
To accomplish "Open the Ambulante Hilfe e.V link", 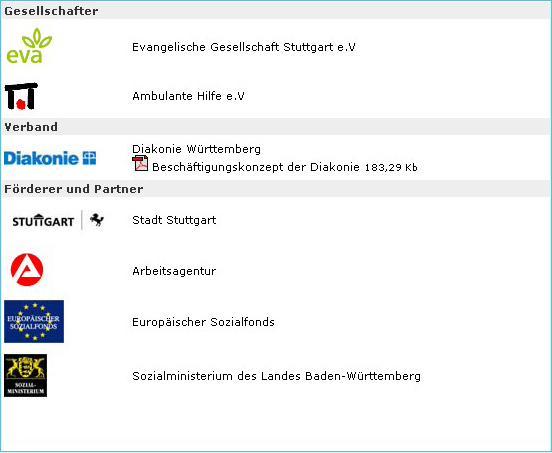I will click(188, 96).
